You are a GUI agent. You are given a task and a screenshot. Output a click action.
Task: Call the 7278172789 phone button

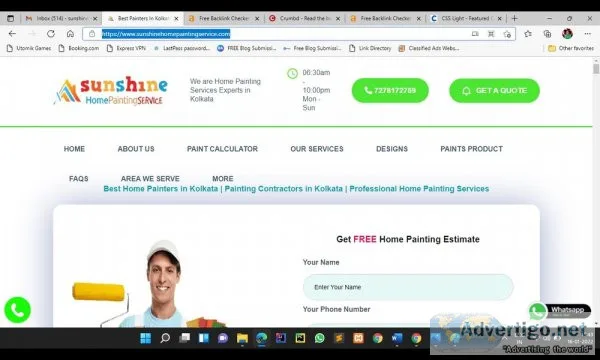(x=390, y=91)
